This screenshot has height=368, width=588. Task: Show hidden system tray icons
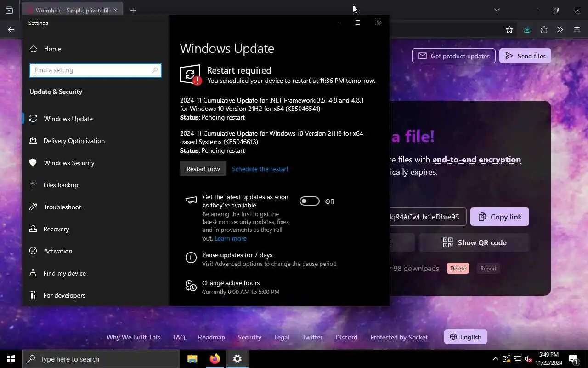click(x=495, y=359)
